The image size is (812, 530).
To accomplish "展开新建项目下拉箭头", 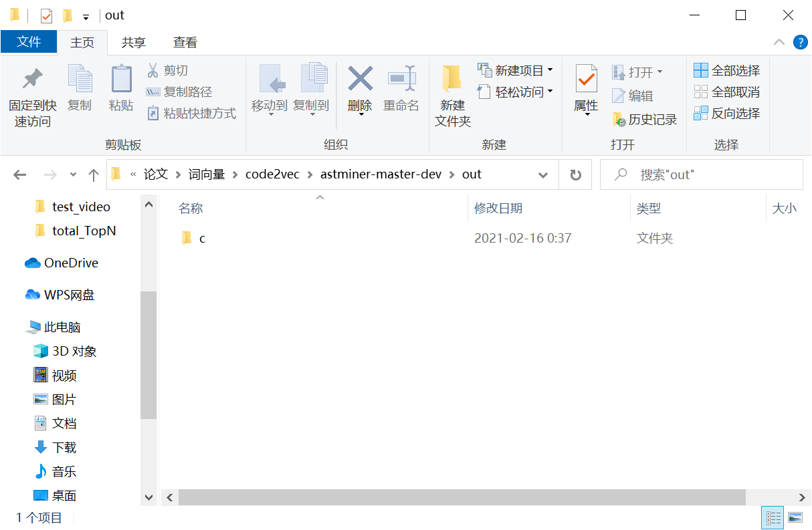I will click(550, 70).
